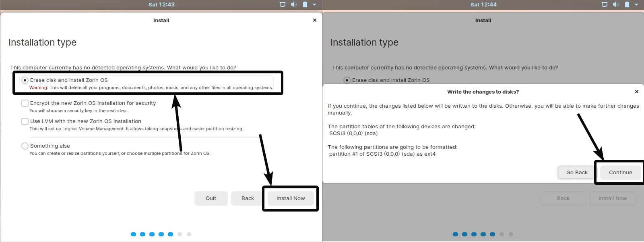The image size is (644, 242).
Task: Expand system menu arrow in Sat 12:43 bar
Action: (x=314, y=4)
